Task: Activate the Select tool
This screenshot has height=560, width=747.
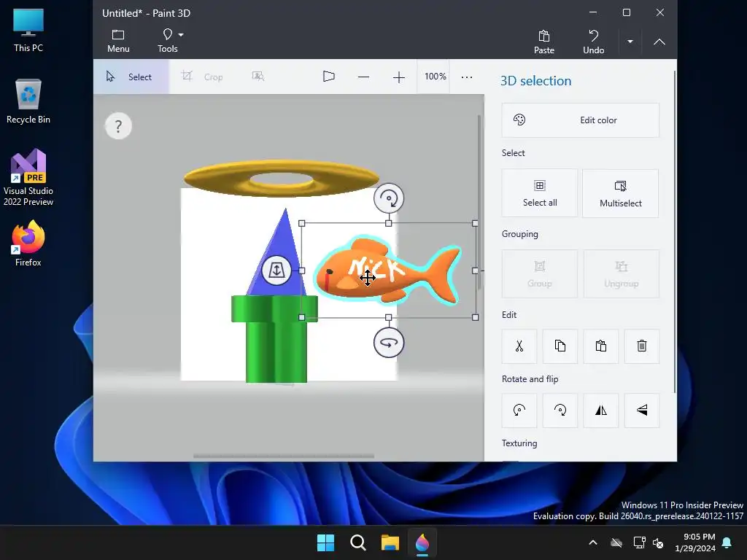Action: click(x=131, y=77)
